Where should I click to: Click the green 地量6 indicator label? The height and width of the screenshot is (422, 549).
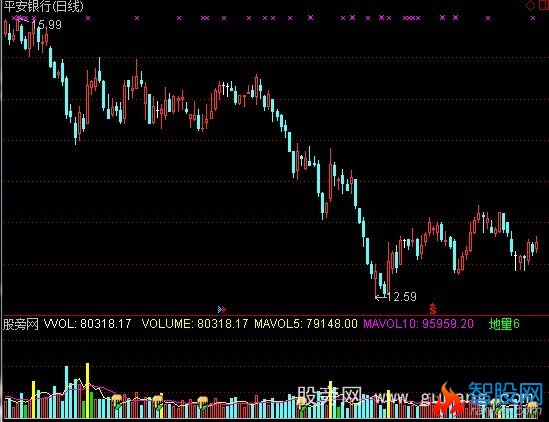(x=504, y=324)
